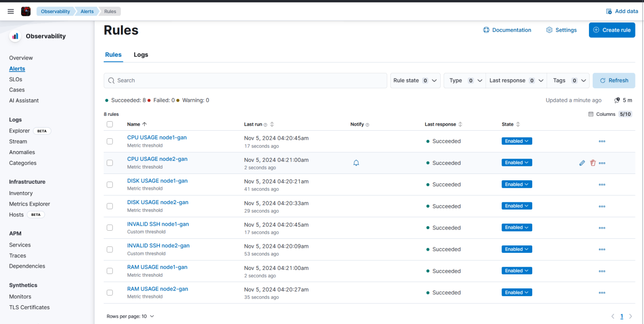Check the DISK USAGE node1-gan checkbox

tap(110, 185)
